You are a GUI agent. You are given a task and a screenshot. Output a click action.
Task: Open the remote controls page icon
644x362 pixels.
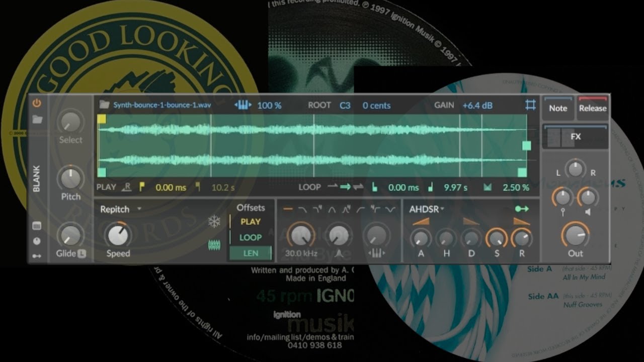[37, 226]
